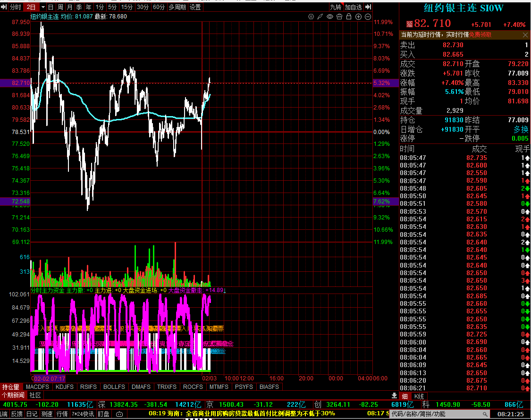531x420 pixels.
Task: Click the 08:06:21 tick row at 82.710
Action: (x=464, y=388)
